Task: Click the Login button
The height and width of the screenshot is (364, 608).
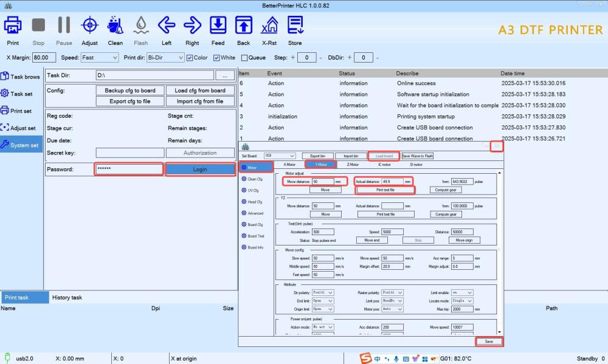Action: [200, 170]
